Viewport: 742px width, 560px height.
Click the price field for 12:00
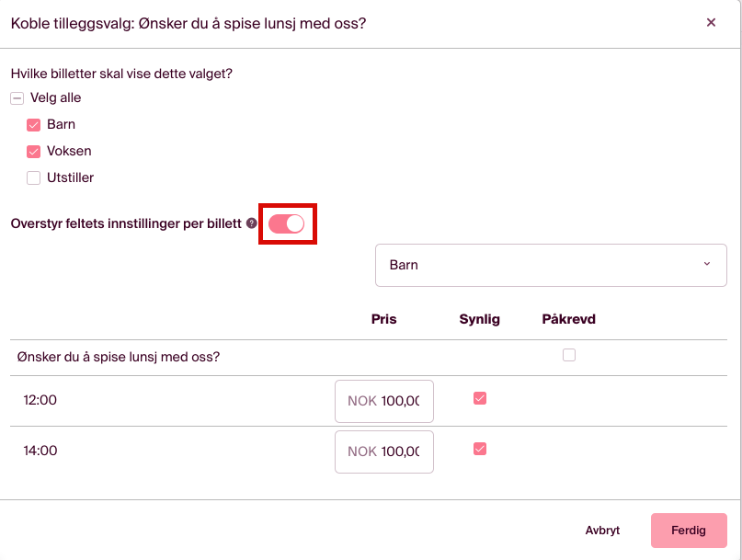(384, 401)
